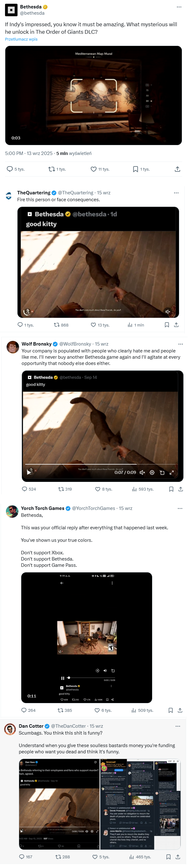Reply to the main Bethesda post
189x868 pixels.
tap(10, 169)
